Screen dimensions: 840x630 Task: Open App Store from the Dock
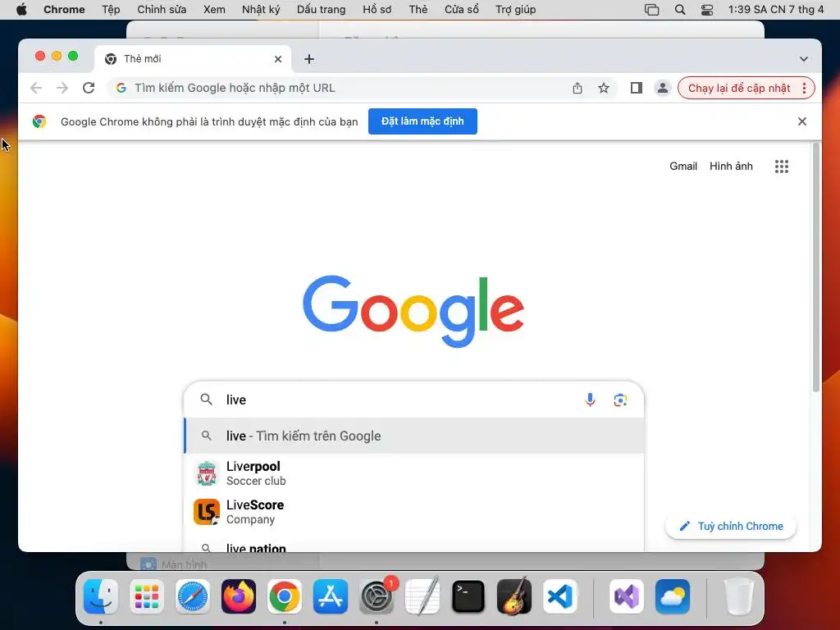331,596
